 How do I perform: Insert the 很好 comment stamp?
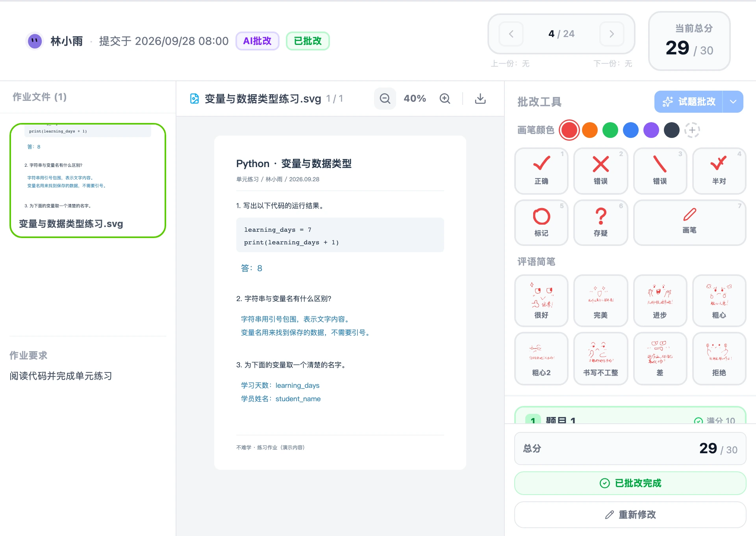[x=541, y=301]
